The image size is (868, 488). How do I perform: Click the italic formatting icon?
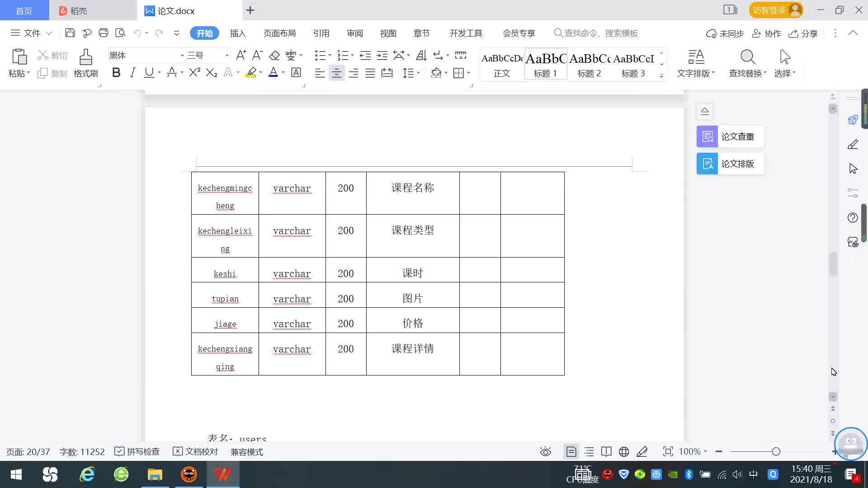click(x=132, y=73)
